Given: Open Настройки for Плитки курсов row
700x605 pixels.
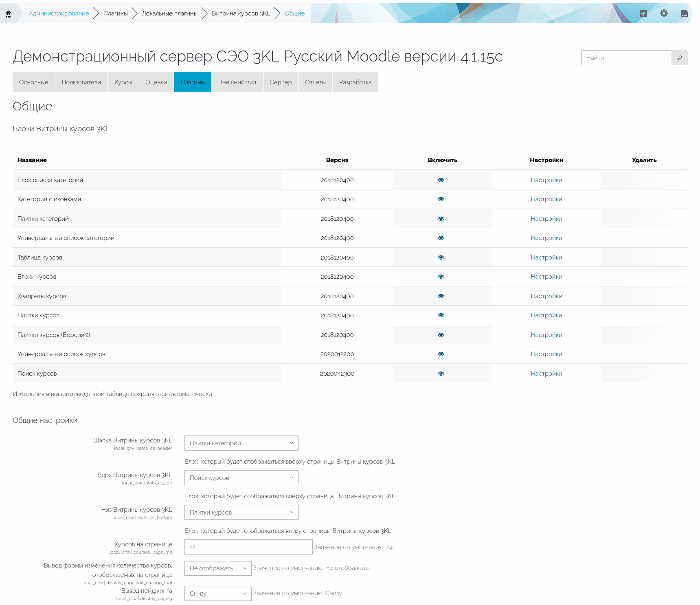Looking at the screenshot, I should click(546, 315).
